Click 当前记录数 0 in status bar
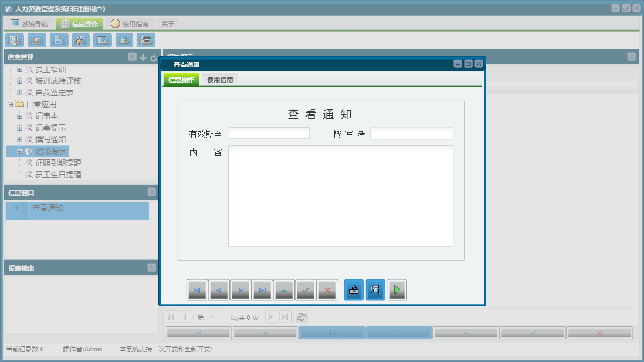Image resolution: width=644 pixels, height=362 pixels. tap(25, 349)
